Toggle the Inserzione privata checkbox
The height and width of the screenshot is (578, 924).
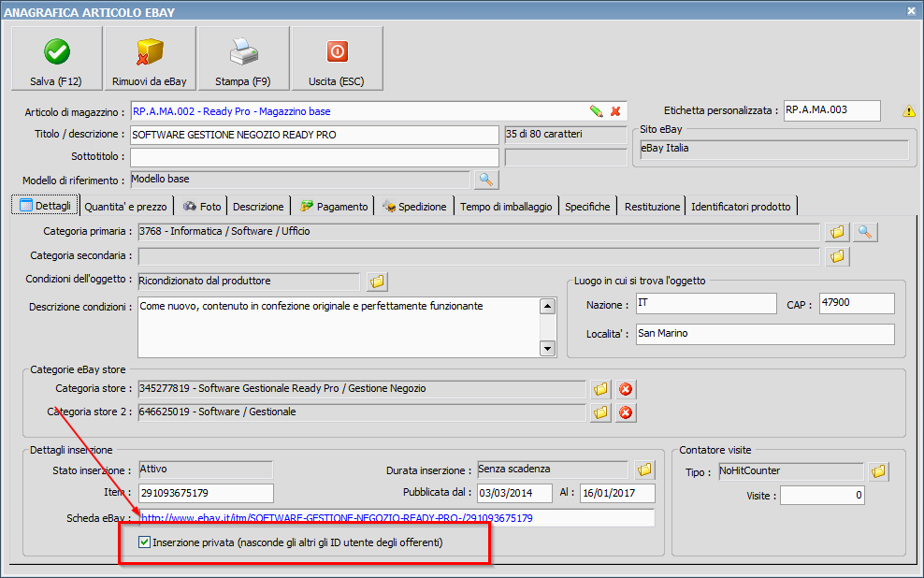pos(144,542)
